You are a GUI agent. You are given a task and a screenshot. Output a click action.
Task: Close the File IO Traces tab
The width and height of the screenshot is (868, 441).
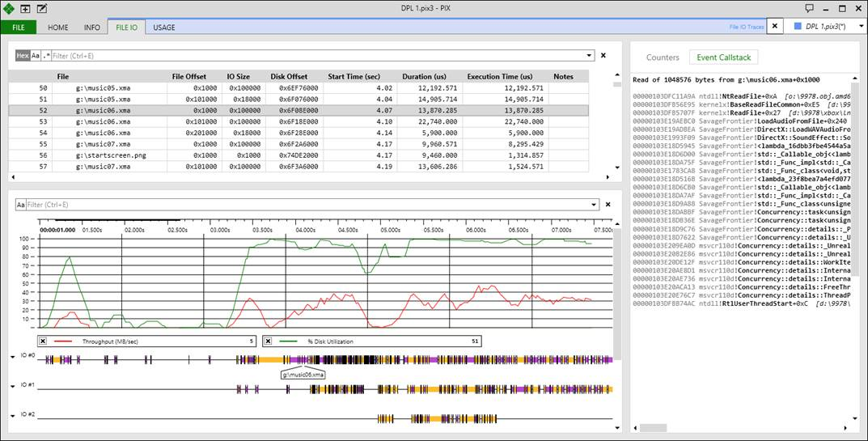[x=775, y=26]
